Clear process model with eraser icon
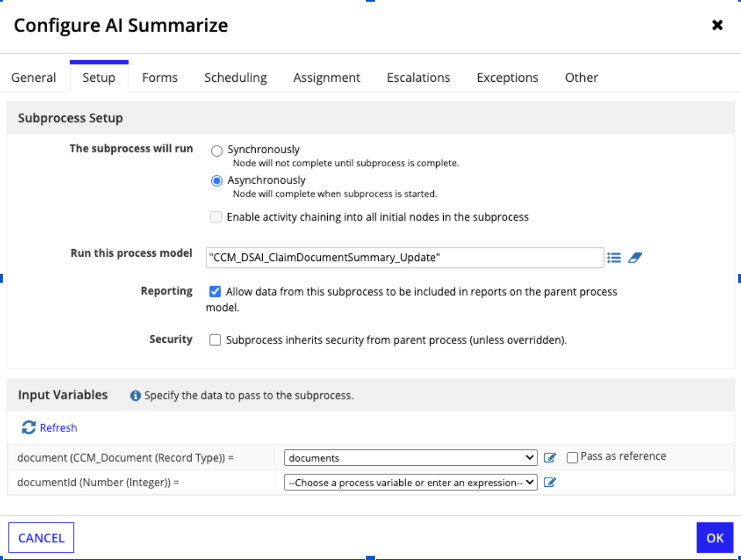The image size is (741, 560). [x=635, y=258]
